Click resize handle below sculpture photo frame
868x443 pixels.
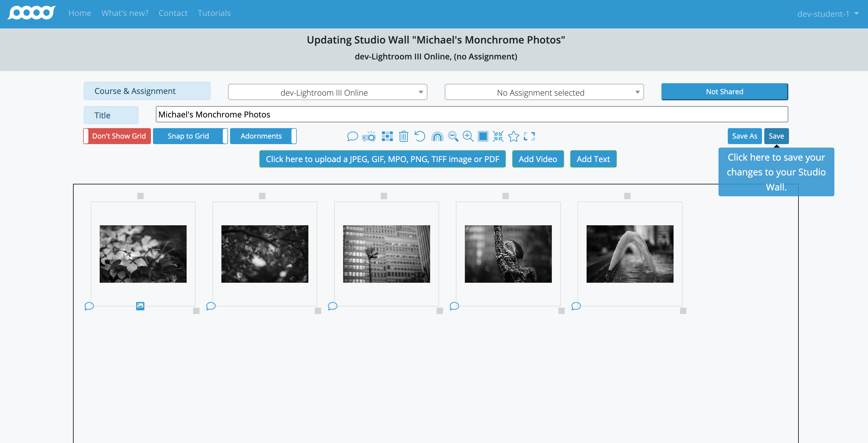point(561,311)
